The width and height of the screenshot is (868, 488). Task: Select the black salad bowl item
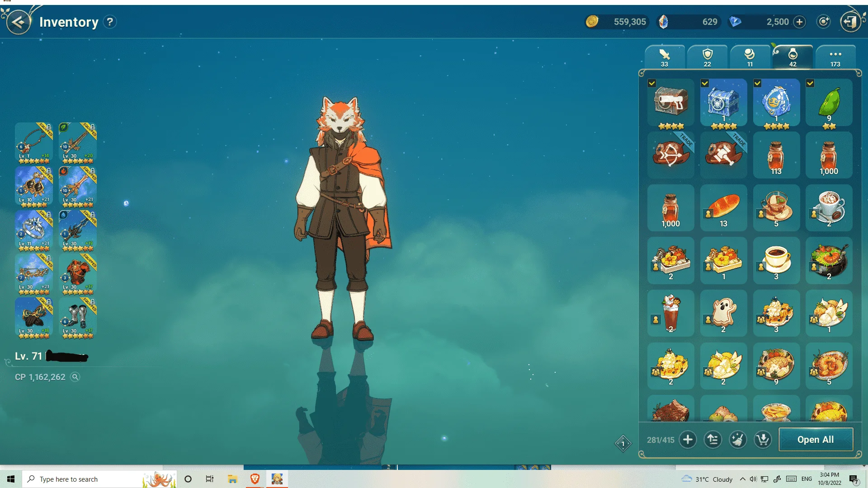829,261
